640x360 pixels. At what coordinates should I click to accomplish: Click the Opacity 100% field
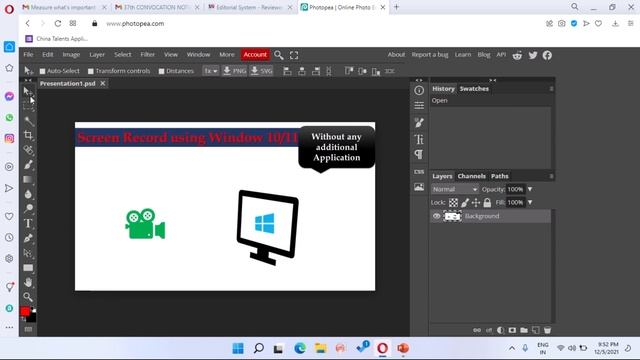[516, 189]
